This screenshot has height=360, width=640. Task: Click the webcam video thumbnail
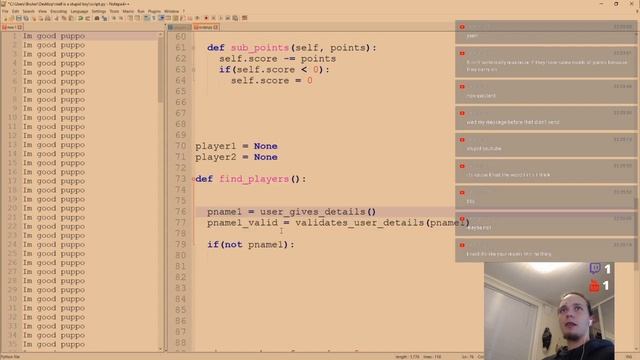tap(549, 311)
